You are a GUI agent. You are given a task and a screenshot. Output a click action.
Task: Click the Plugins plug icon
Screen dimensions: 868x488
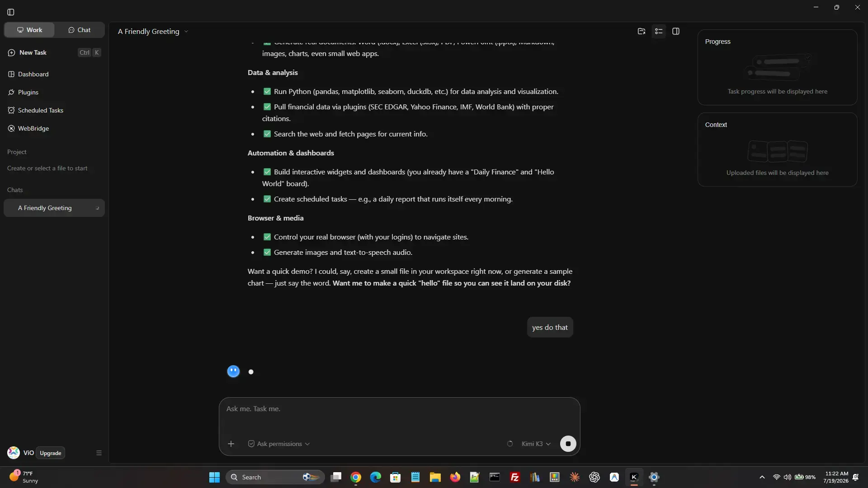coord(11,92)
